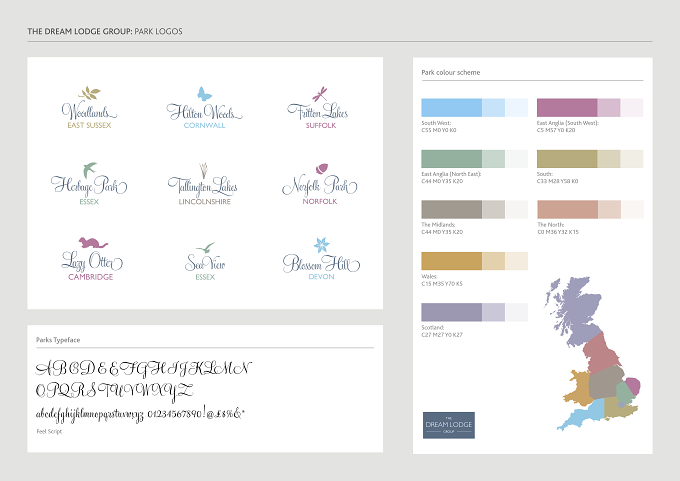Click the 'Feel Script' font name caption
680x481 pixels.
pyautogui.click(x=49, y=431)
